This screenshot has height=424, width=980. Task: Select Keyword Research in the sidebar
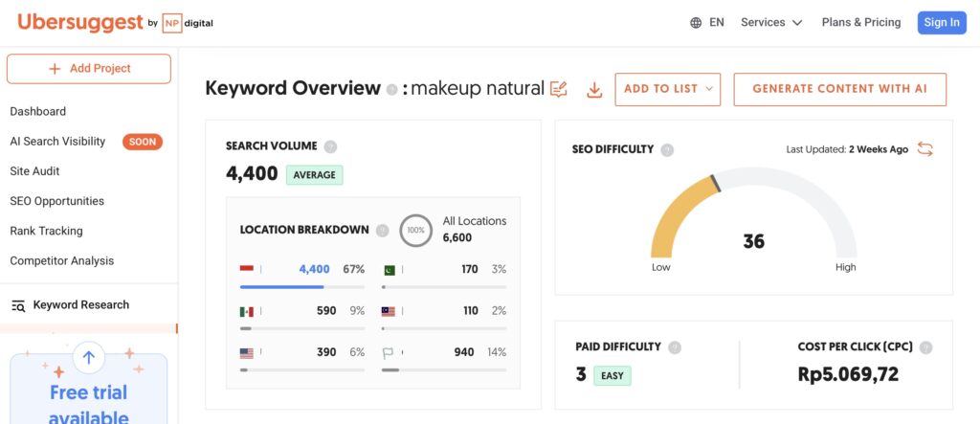click(x=80, y=304)
